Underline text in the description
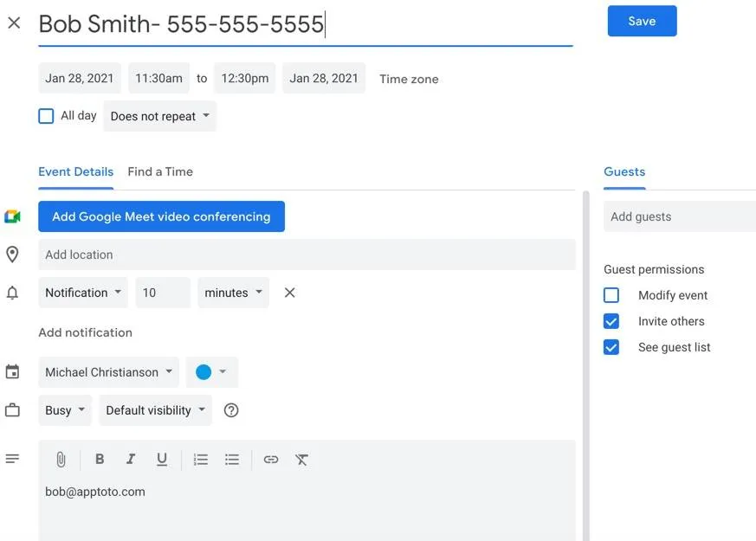 pyautogui.click(x=162, y=459)
